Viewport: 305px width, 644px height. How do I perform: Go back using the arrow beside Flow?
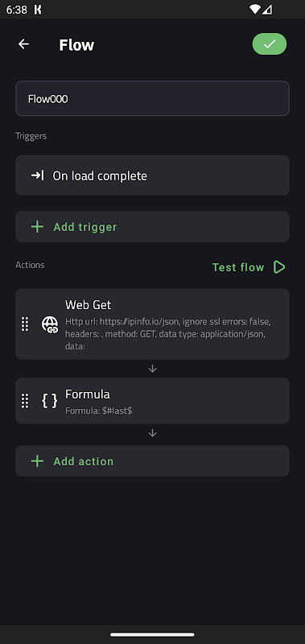(24, 44)
